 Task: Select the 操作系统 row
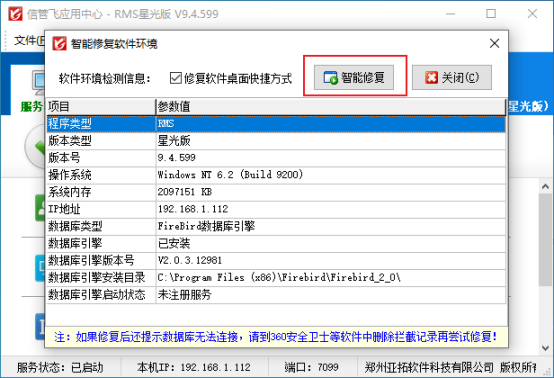pos(276,175)
